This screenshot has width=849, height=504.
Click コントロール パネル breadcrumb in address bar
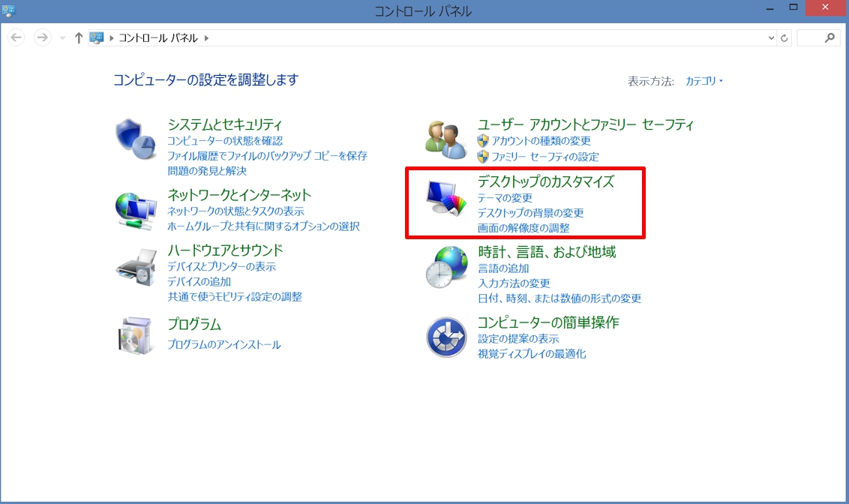[x=158, y=38]
